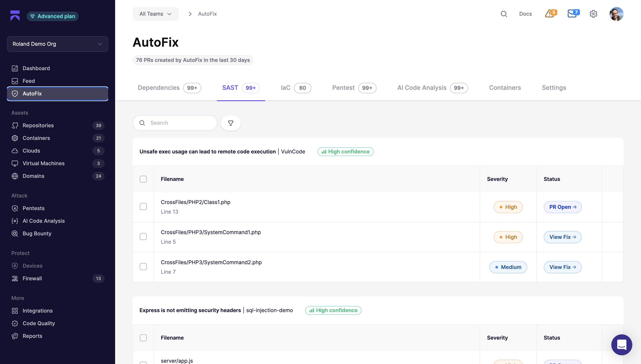
Task: Click the Firewall sidebar icon
Action: coord(15,279)
